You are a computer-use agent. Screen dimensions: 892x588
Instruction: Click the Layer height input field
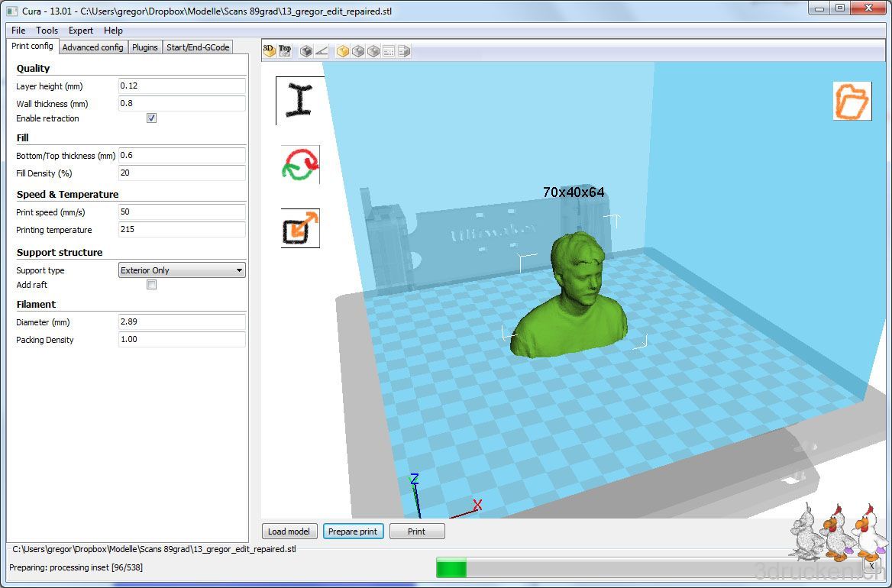coord(182,86)
